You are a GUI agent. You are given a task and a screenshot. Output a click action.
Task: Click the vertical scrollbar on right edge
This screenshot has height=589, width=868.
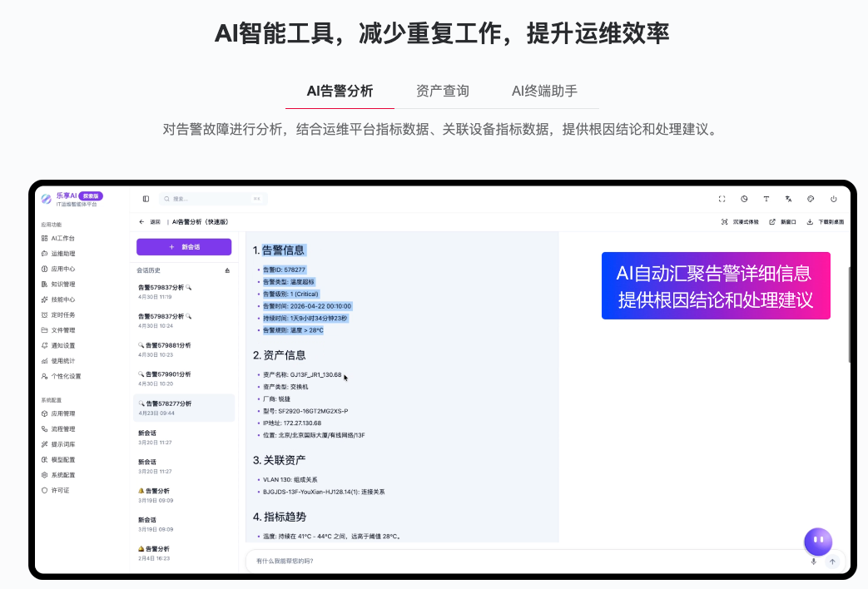pos(849,315)
